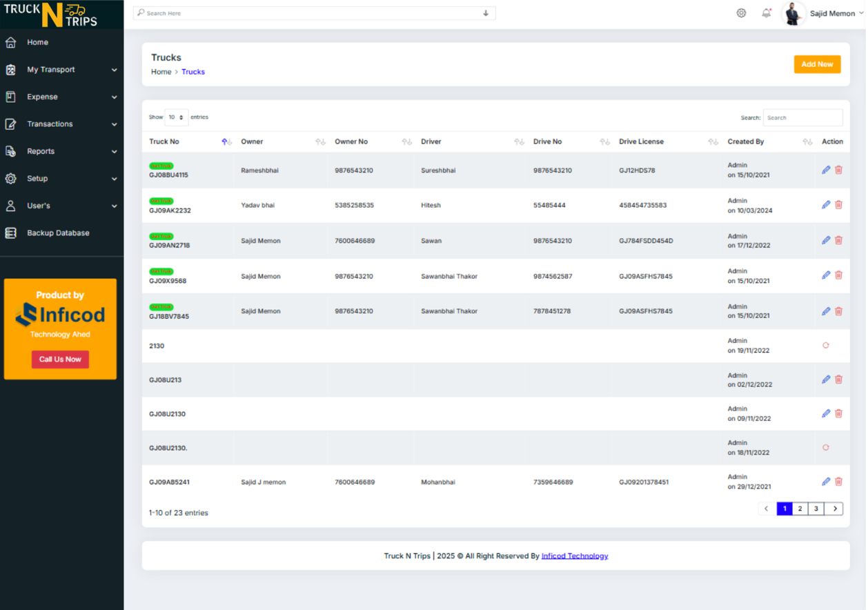Open the Inficod Technology footer link
The image size is (868, 610).
[574, 556]
